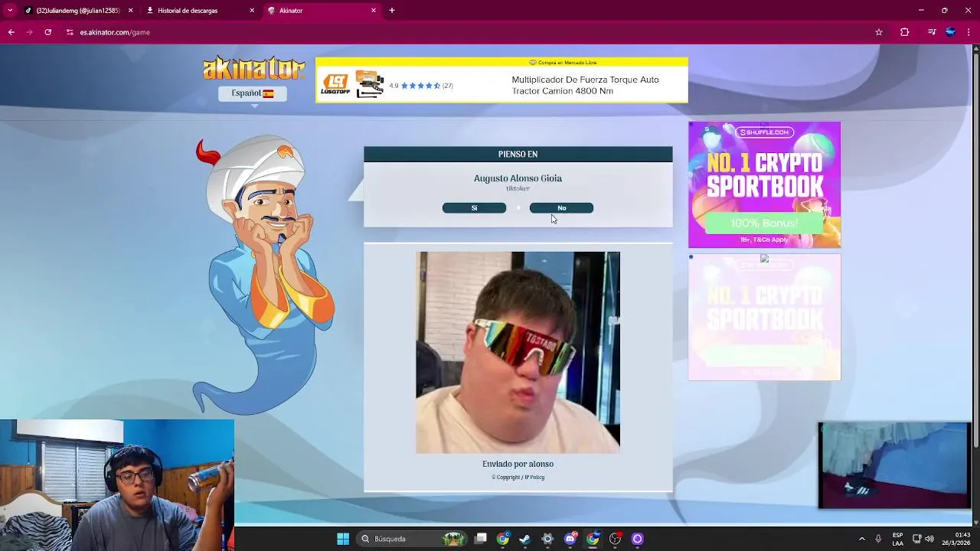This screenshot has height=551, width=980.
Task: Show hidden system tray icons
Action: pyautogui.click(x=861, y=539)
